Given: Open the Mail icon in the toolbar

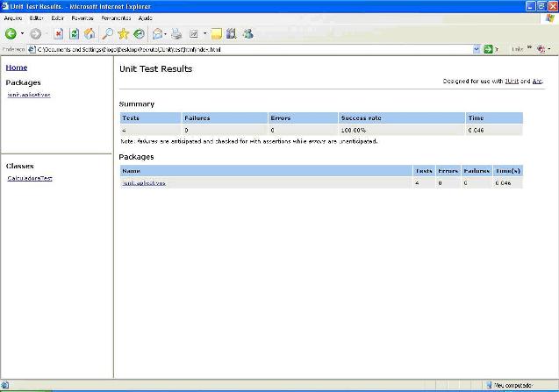Looking at the screenshot, I should 158,34.
